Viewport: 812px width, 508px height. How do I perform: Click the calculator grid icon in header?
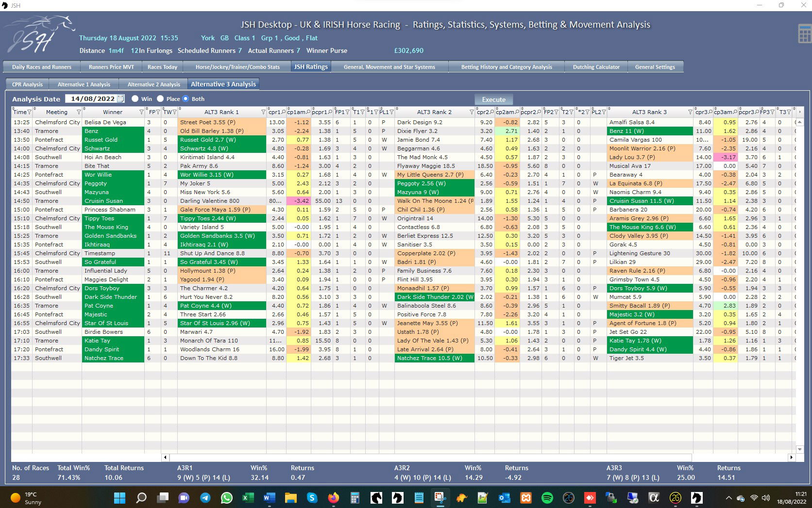804,34
